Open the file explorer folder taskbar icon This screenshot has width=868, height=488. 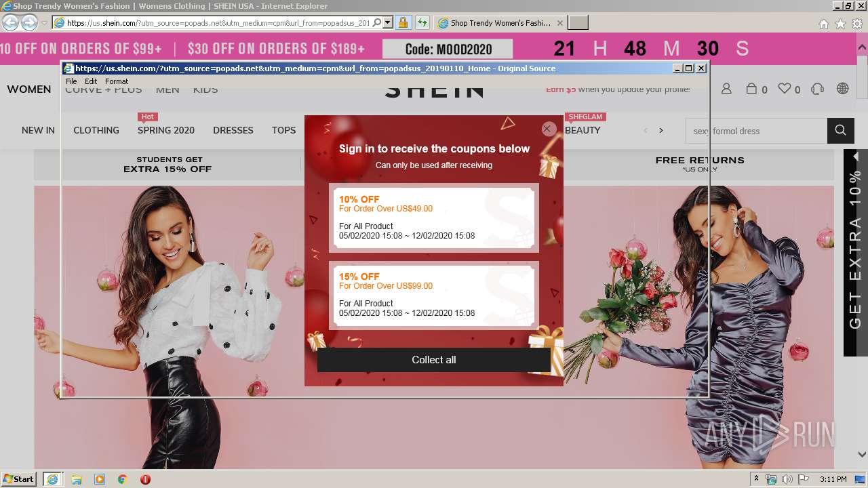(x=77, y=479)
